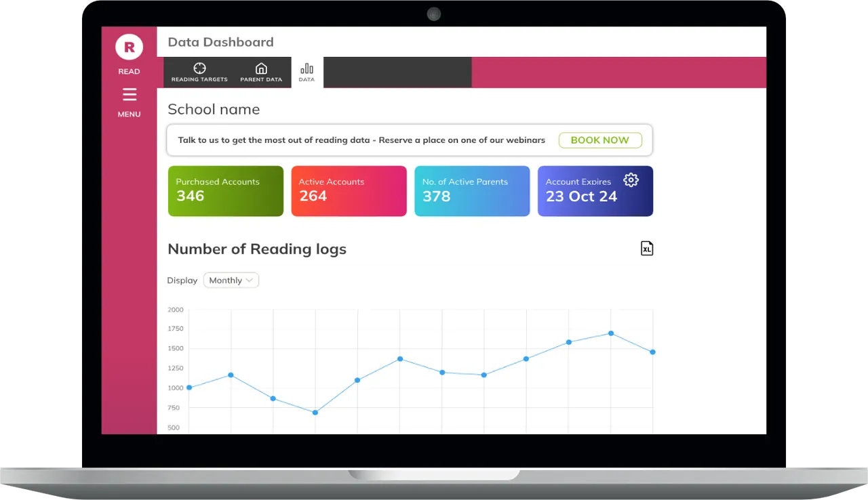
Task: Click the READ label in sidebar
Action: pos(129,71)
